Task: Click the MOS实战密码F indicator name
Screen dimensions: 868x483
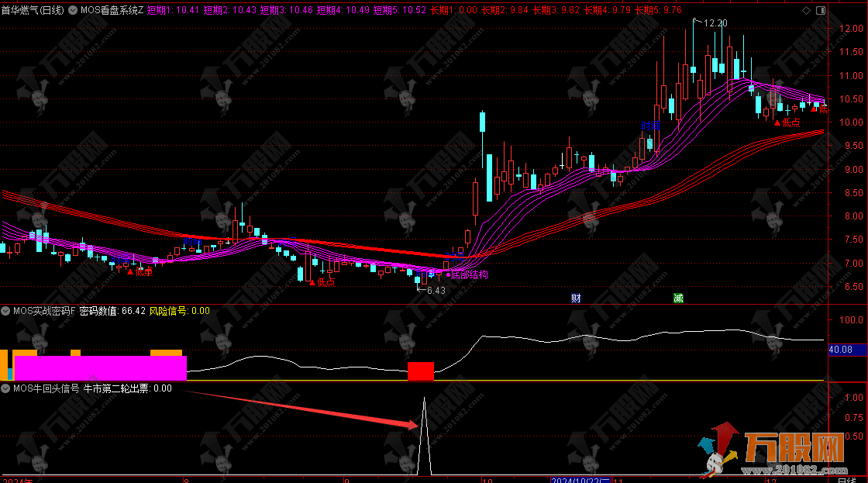Action: (44, 312)
